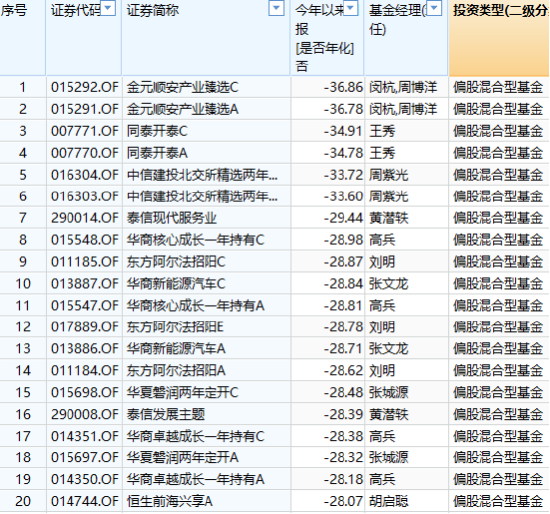The width and height of the screenshot is (550, 514).
Task: Select code cell 013887.OF
Action: pyautogui.click(x=85, y=283)
